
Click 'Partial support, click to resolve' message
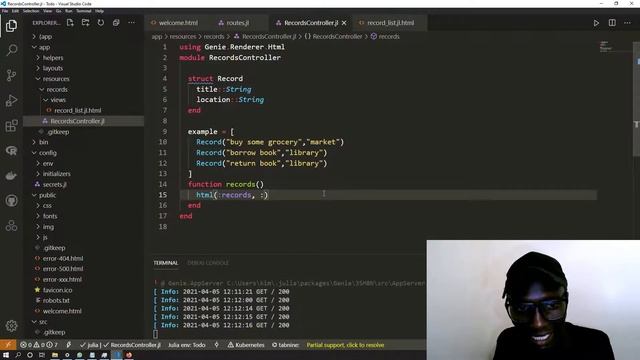tap(345, 345)
